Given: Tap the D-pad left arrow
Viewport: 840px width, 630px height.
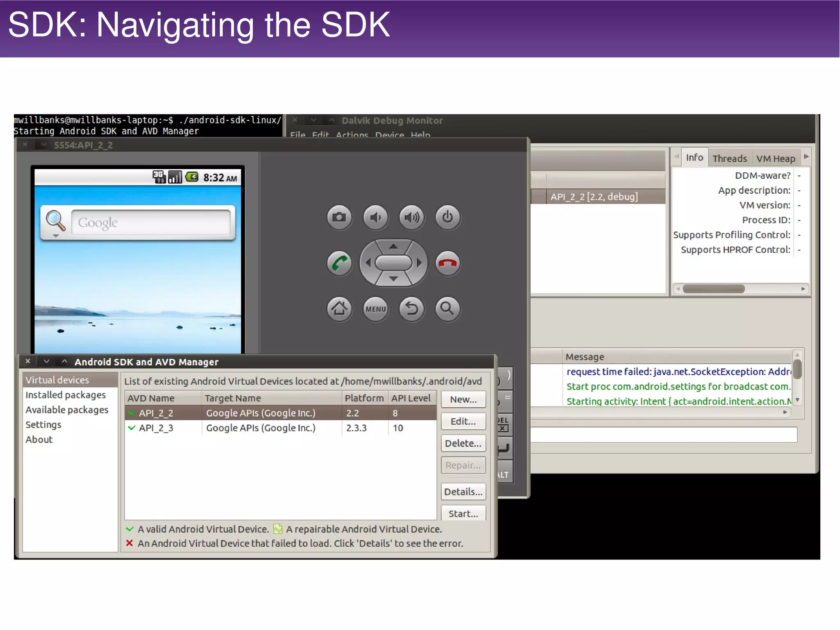Looking at the screenshot, I should 368,263.
